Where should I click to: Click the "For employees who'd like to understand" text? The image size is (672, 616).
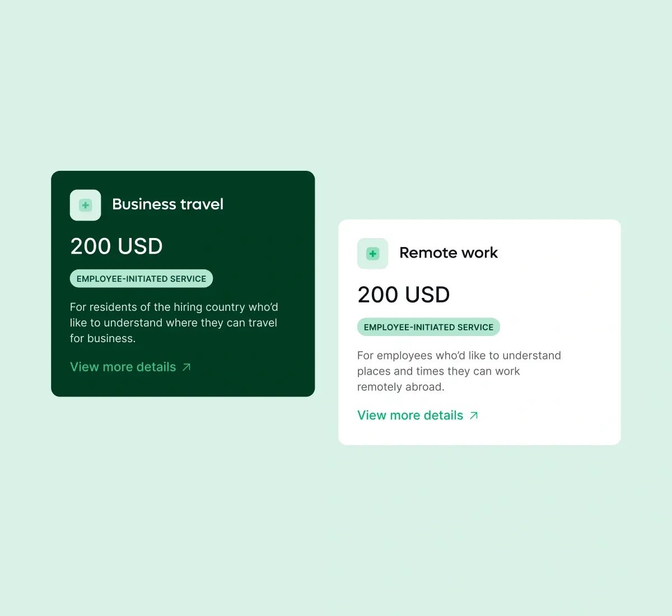pyautogui.click(x=459, y=356)
